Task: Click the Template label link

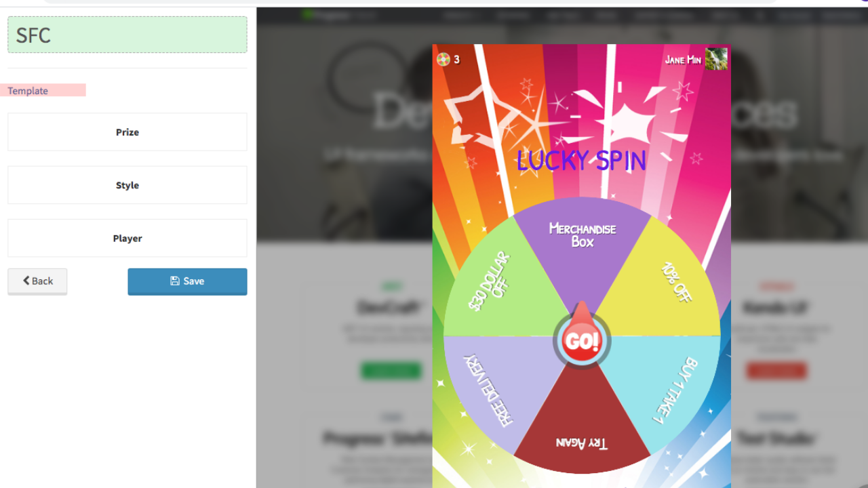Action: (28, 91)
